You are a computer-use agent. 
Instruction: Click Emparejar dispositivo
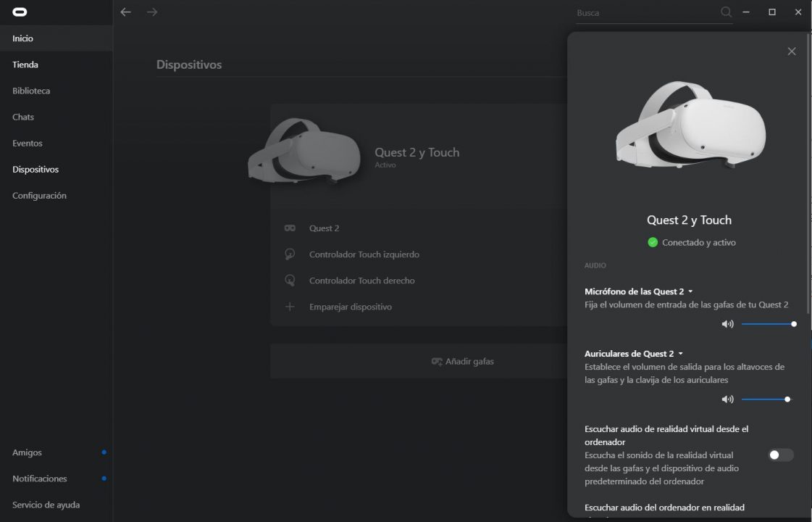(350, 307)
